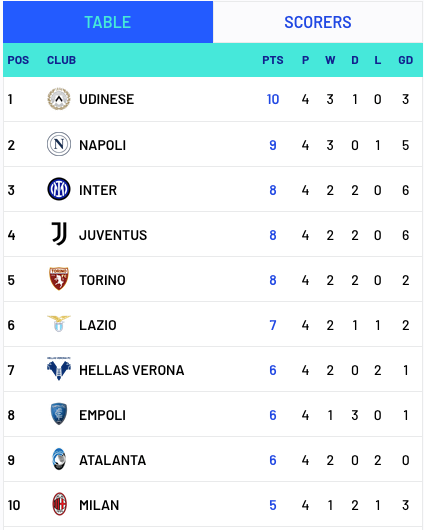
Task: Click the Napoli club crest
Action: (x=59, y=144)
